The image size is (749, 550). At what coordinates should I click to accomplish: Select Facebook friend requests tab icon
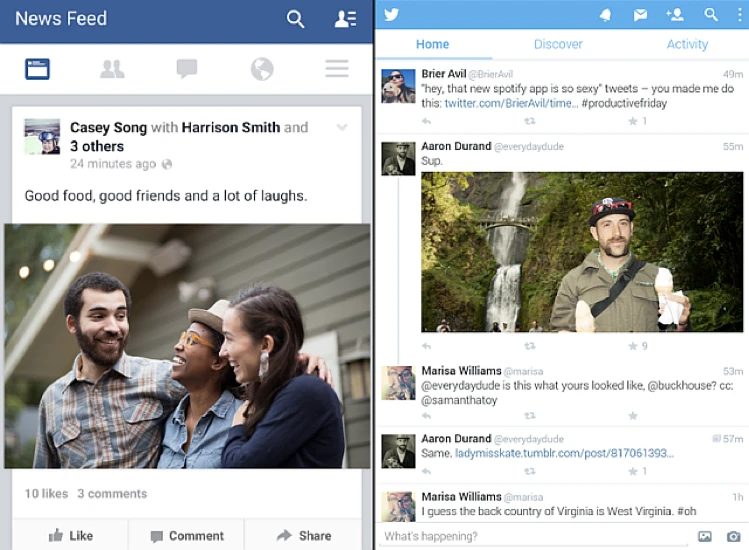(x=112, y=69)
